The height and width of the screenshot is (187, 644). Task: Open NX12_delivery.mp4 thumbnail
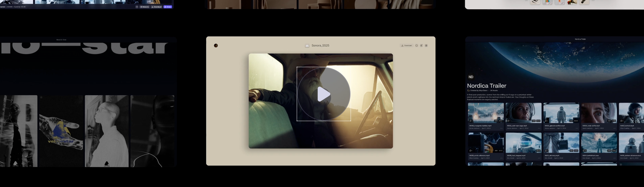pyautogui.click(x=561, y=142)
